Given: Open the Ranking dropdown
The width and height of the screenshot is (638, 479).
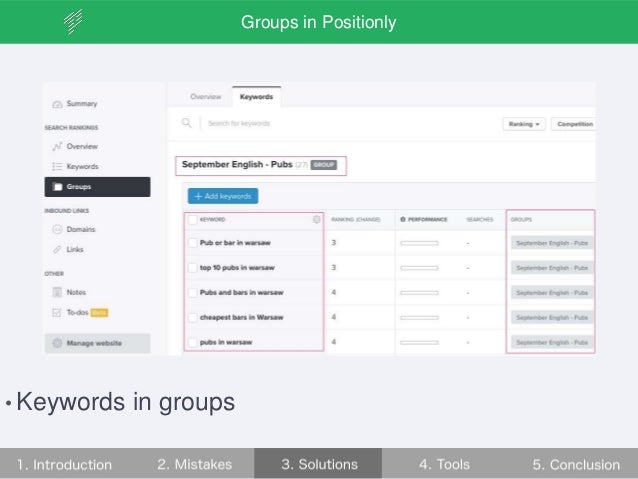Looking at the screenshot, I should pyautogui.click(x=524, y=124).
